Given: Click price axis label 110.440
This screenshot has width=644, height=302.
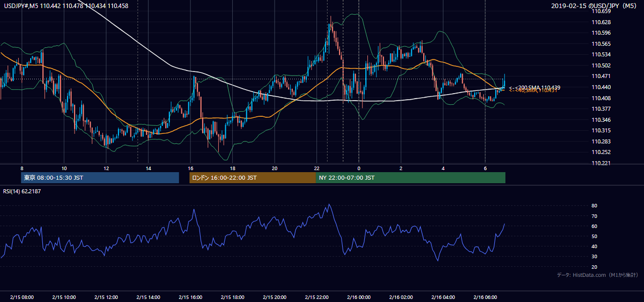Looking at the screenshot, I should click(602, 87).
